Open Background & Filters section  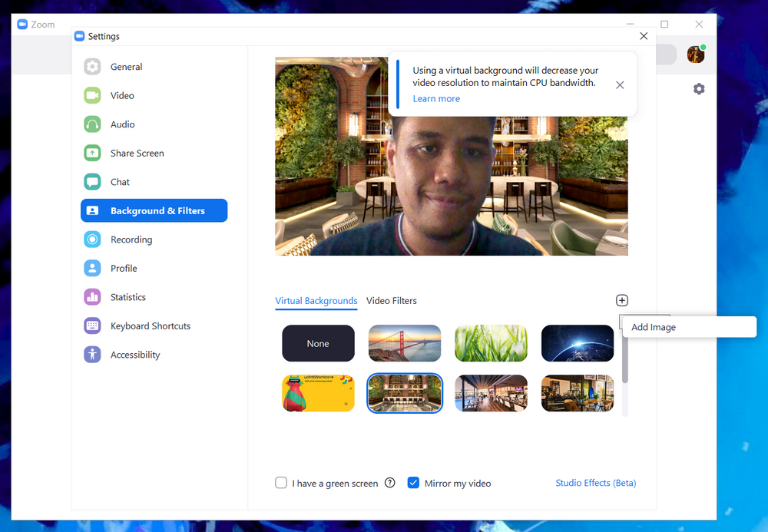[154, 210]
